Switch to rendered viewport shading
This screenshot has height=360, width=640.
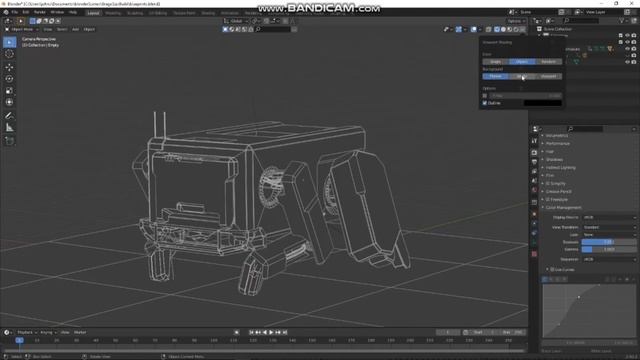[x=516, y=29]
